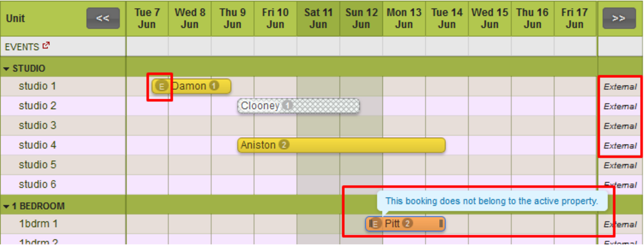Click the E badge on Pitt booking
The image size is (644, 245).
click(x=375, y=224)
